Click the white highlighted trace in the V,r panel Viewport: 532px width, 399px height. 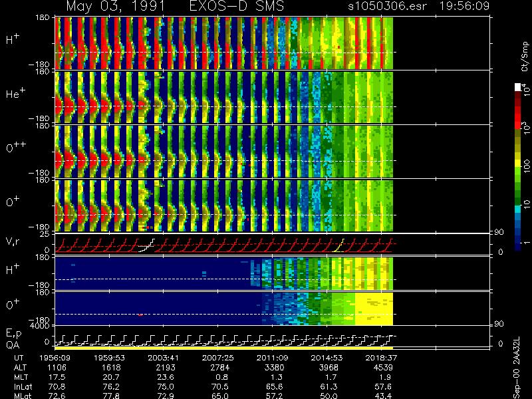point(146,245)
